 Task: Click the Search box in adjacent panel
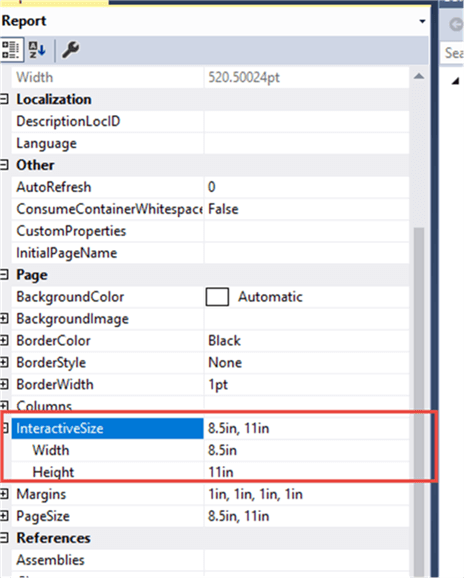pos(453,53)
